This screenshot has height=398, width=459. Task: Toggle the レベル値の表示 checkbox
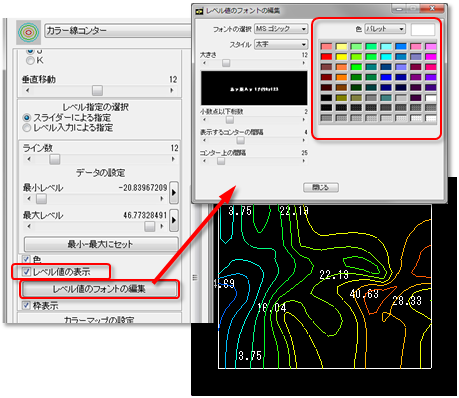tap(26, 272)
